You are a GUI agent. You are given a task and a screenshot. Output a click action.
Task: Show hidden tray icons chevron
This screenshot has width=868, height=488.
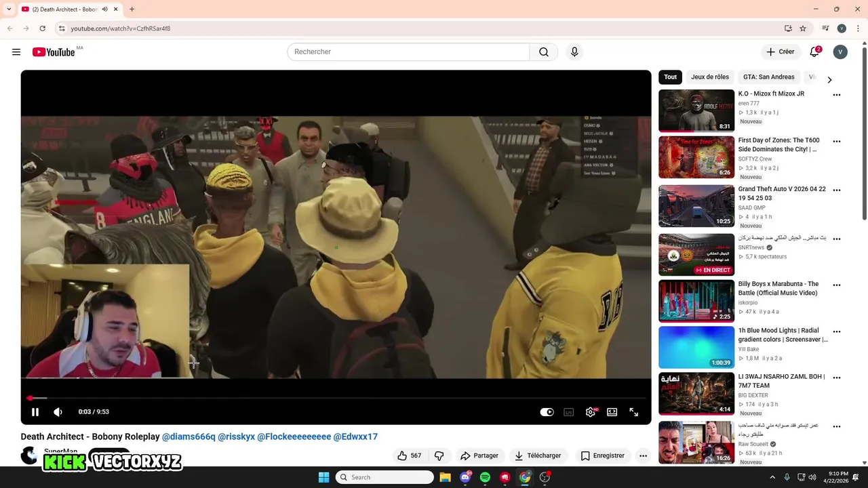(772, 477)
